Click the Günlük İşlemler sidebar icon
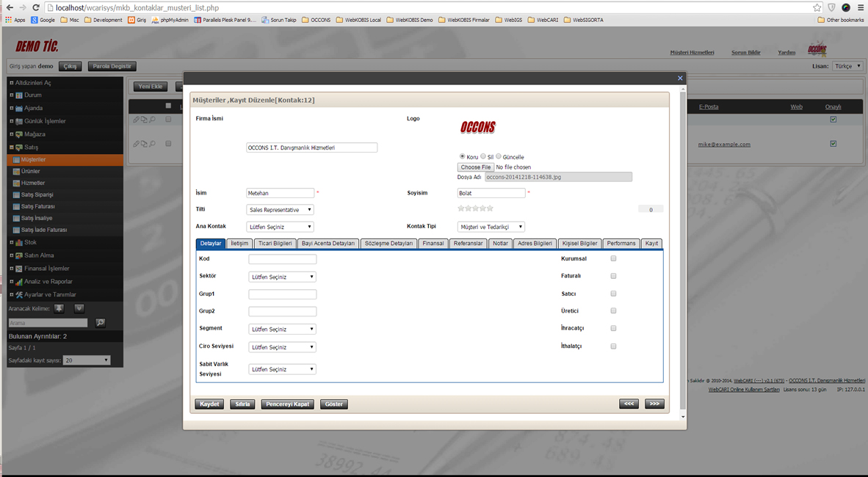The image size is (868, 477). [x=19, y=121]
